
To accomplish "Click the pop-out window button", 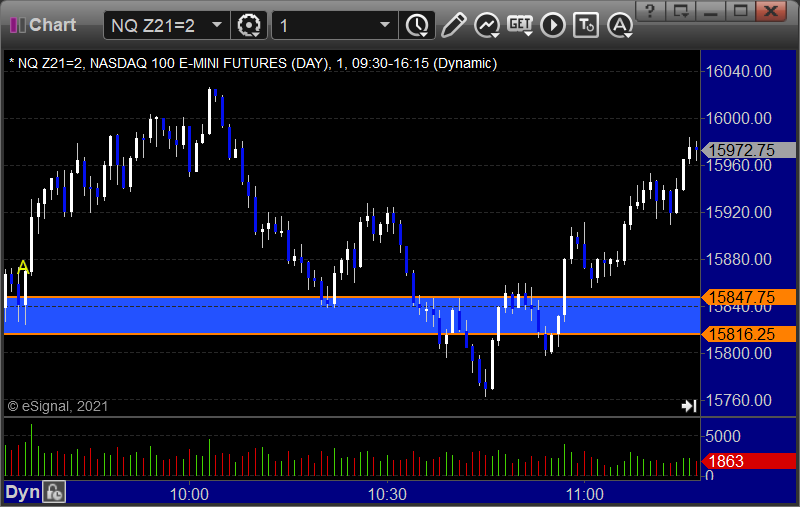I will pyautogui.click(x=681, y=10).
